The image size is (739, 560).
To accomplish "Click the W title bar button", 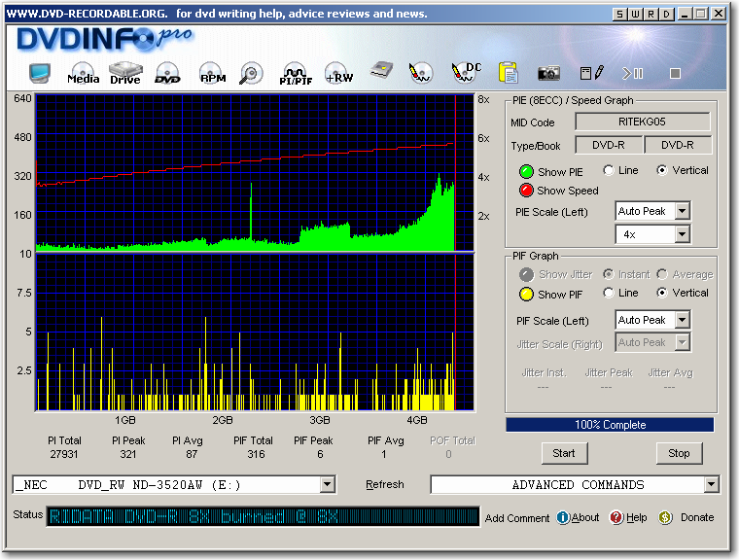I will [635, 15].
